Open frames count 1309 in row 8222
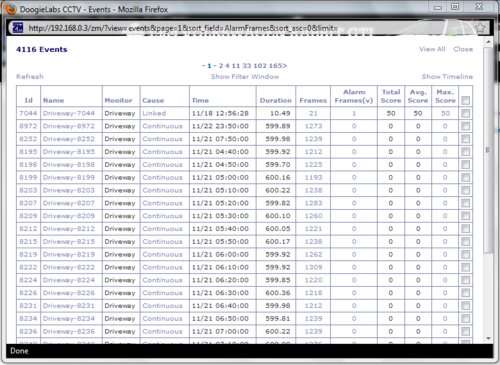Image resolution: width=500 pixels, height=365 pixels. 313,267
